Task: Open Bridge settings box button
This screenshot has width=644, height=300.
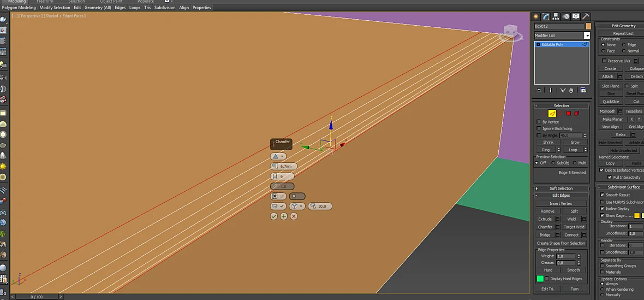Action: (558, 235)
